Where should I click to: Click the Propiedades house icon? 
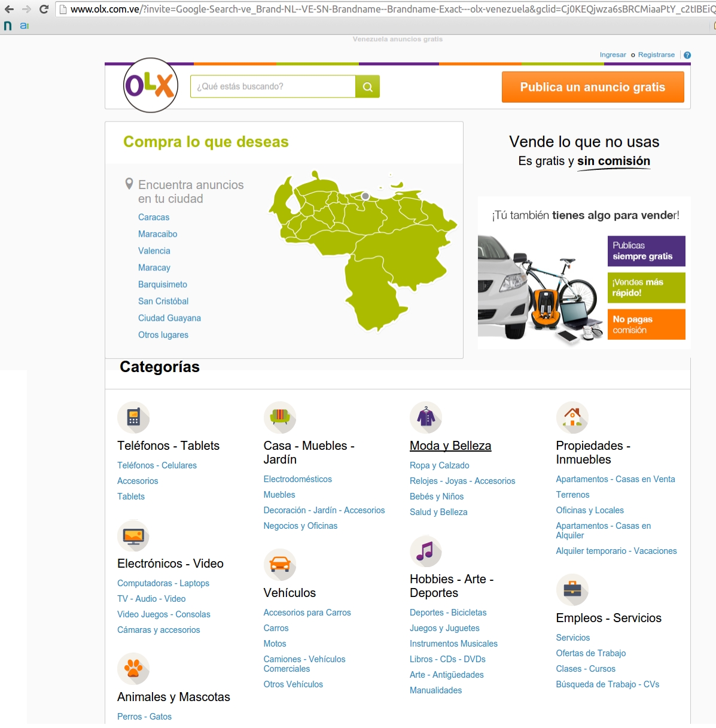(572, 418)
